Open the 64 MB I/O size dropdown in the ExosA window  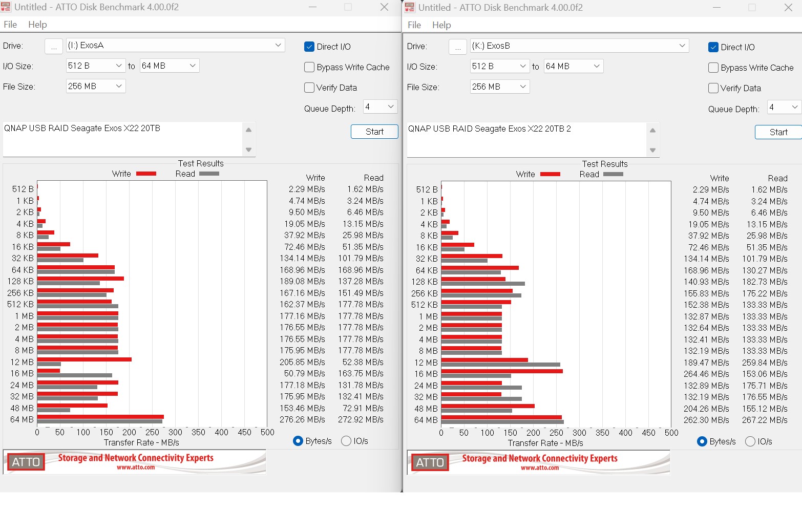tap(170, 66)
